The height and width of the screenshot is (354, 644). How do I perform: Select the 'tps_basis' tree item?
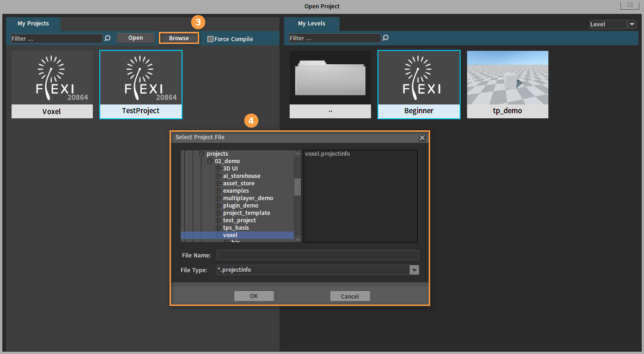click(x=236, y=228)
